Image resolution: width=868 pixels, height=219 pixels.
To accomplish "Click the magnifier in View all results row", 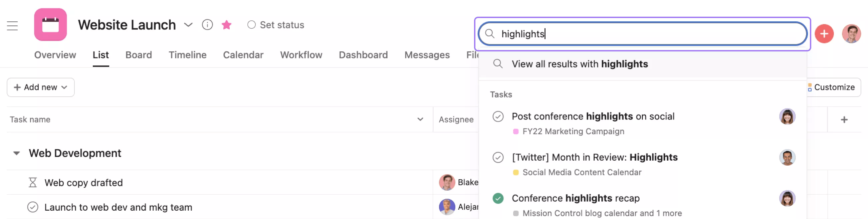I will 498,64.
